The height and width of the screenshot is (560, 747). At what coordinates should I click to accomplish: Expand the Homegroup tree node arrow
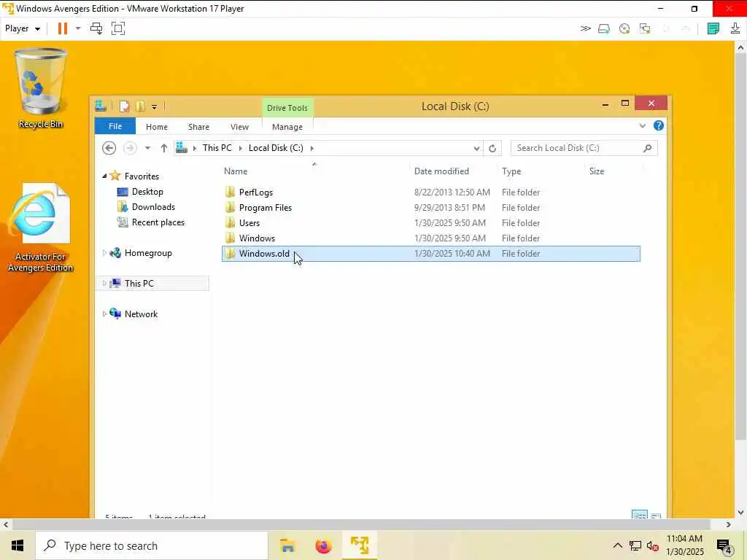point(104,253)
